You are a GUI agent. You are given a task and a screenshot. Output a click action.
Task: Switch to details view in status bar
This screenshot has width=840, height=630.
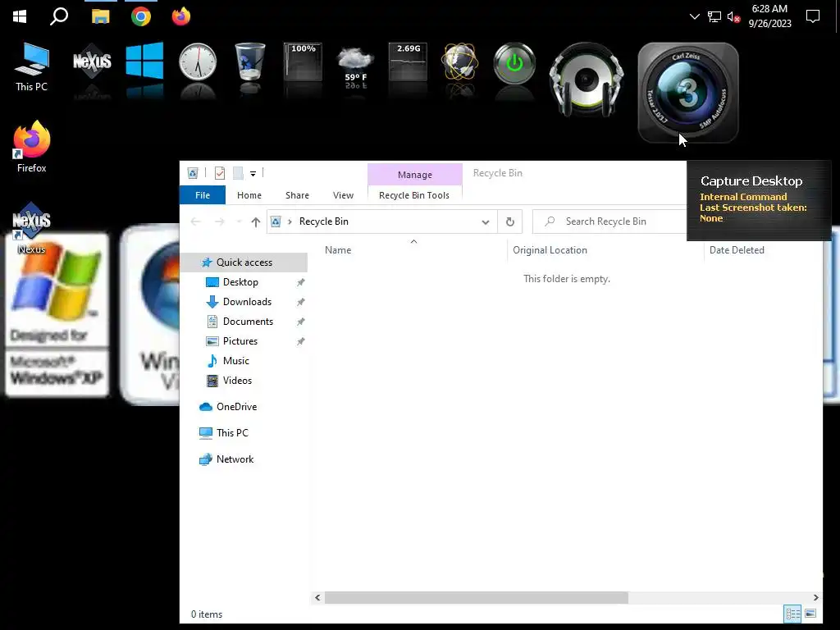click(793, 614)
